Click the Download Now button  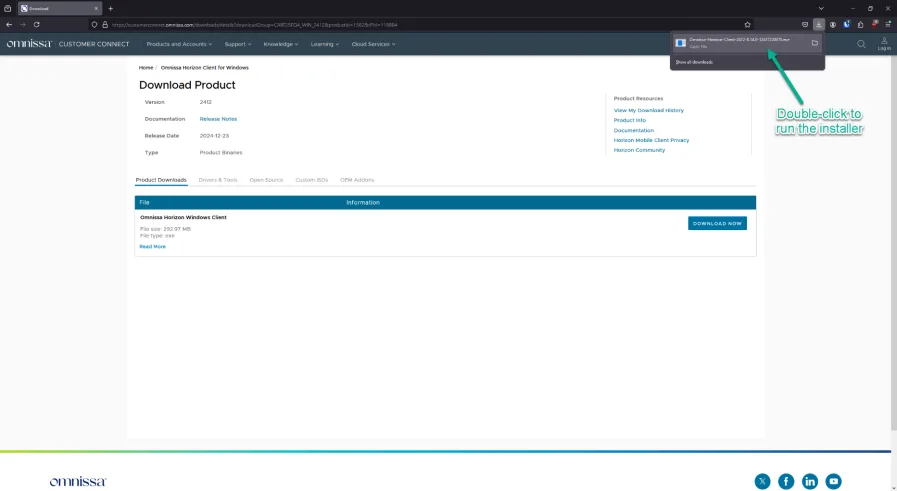click(x=717, y=223)
